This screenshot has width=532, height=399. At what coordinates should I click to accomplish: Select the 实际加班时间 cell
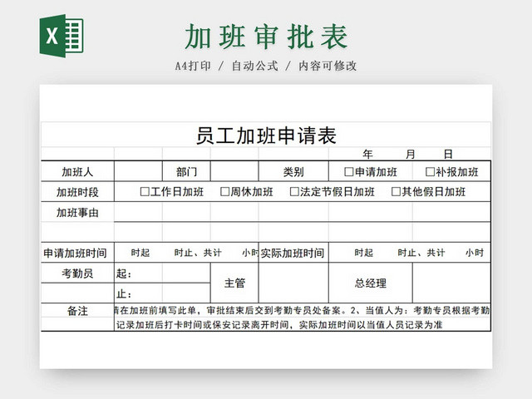point(293,253)
